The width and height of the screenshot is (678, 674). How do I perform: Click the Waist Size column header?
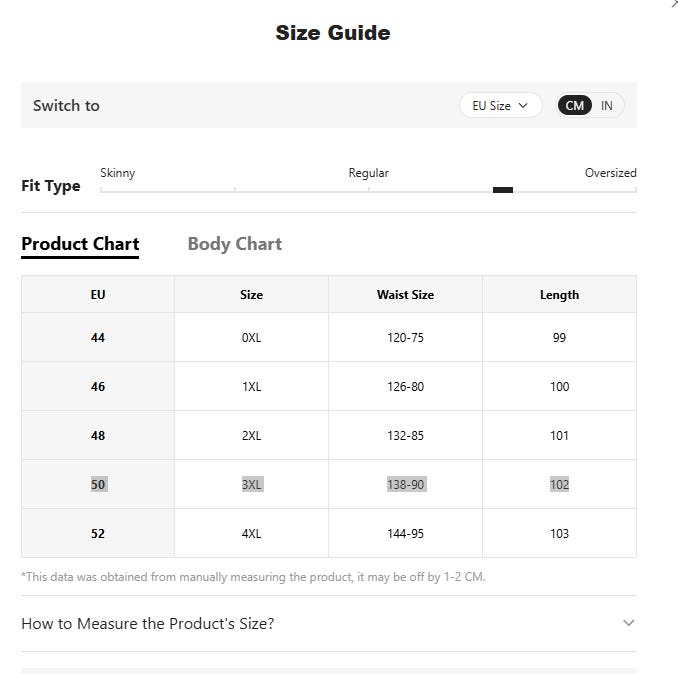coord(405,294)
